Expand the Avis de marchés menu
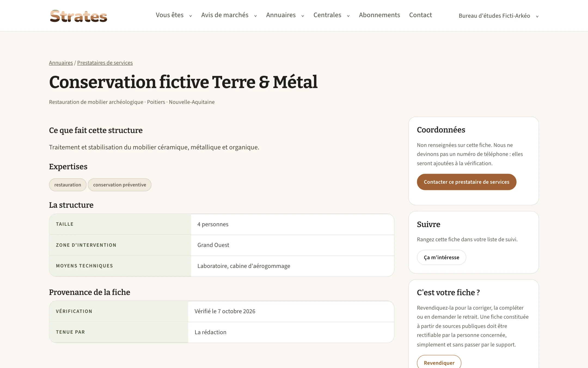Image resolution: width=588 pixels, height=368 pixels. pos(229,15)
